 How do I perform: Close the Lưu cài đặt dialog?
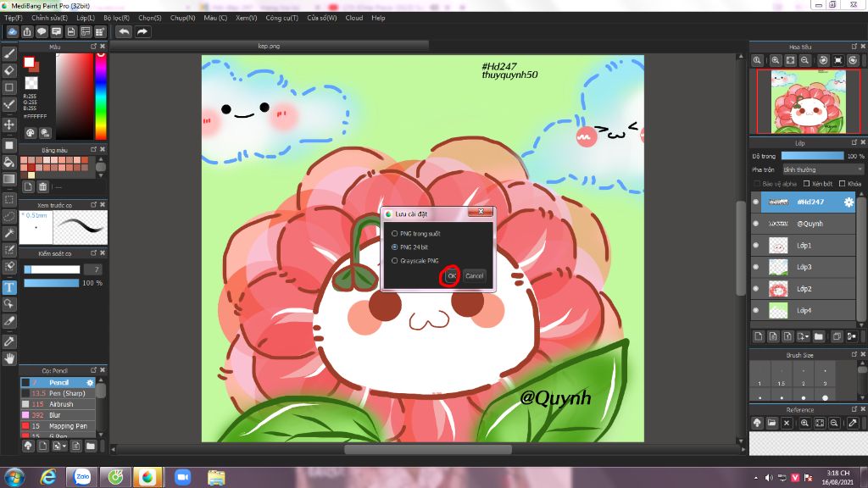481,212
